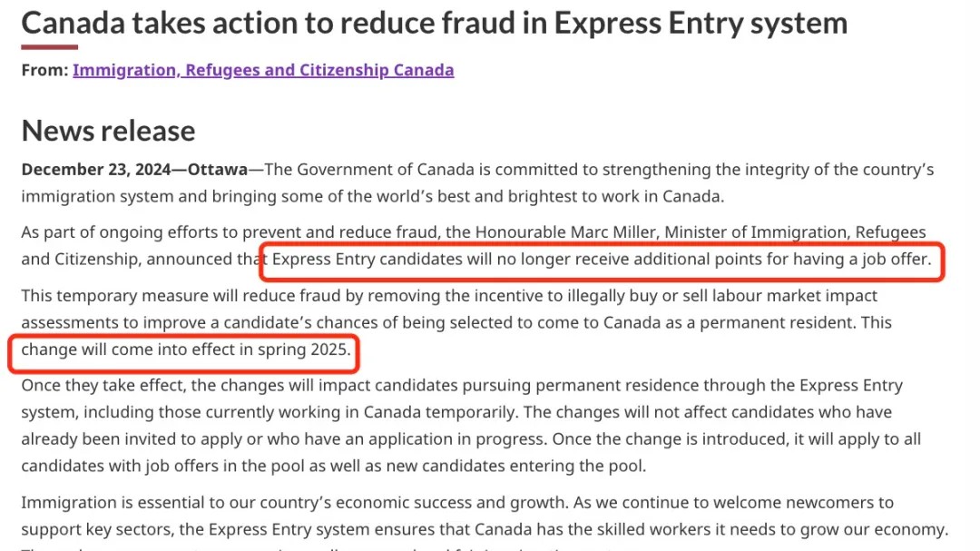Image resolution: width=980 pixels, height=551 pixels.
Task: Click the red underline below the page title
Action: tap(49, 47)
